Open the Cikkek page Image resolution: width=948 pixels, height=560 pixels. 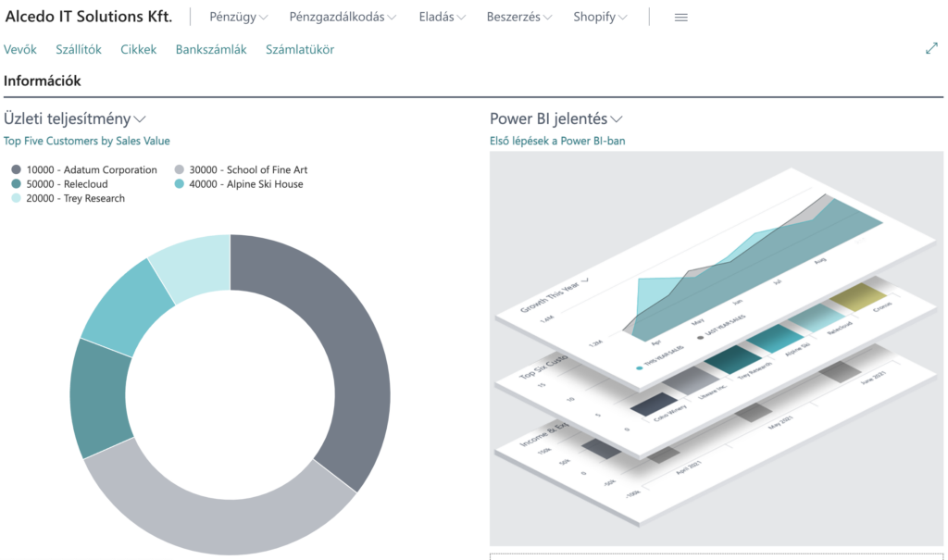click(138, 48)
